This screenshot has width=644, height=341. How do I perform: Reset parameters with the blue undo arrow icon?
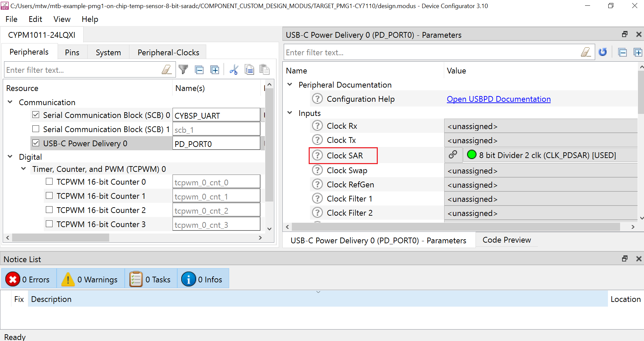tap(603, 52)
